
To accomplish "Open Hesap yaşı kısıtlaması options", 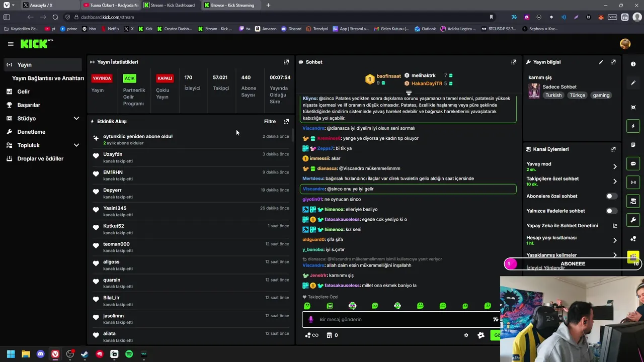I will point(571,240).
